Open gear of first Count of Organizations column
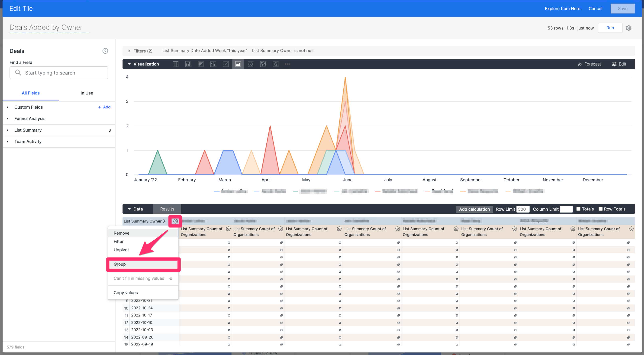Image resolution: width=644 pixels, height=355 pixels. click(x=228, y=229)
